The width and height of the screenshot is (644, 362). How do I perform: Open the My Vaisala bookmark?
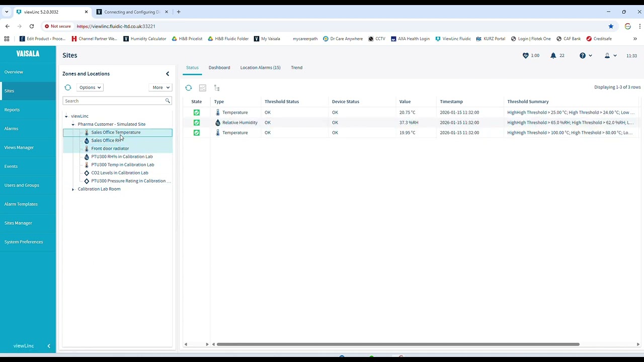tap(267, 39)
